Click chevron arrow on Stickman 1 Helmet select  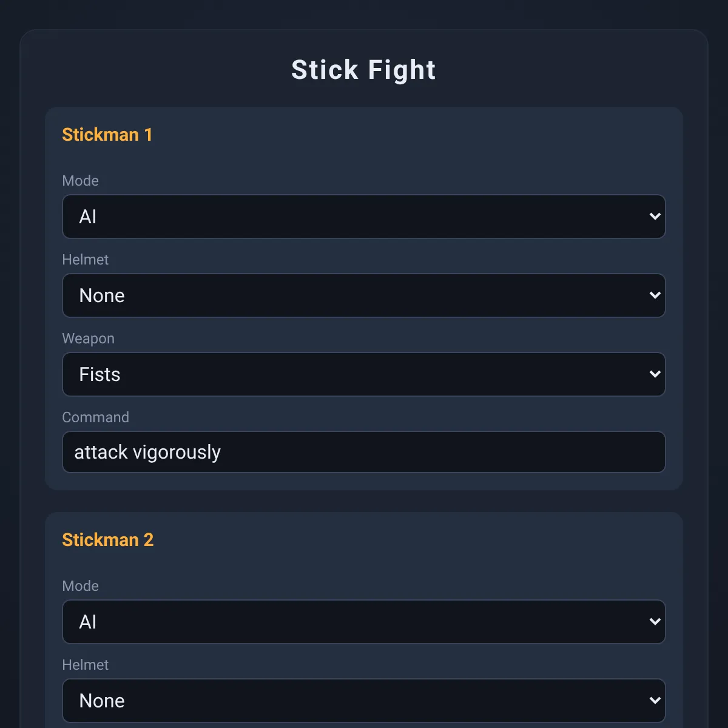pyautogui.click(x=655, y=295)
